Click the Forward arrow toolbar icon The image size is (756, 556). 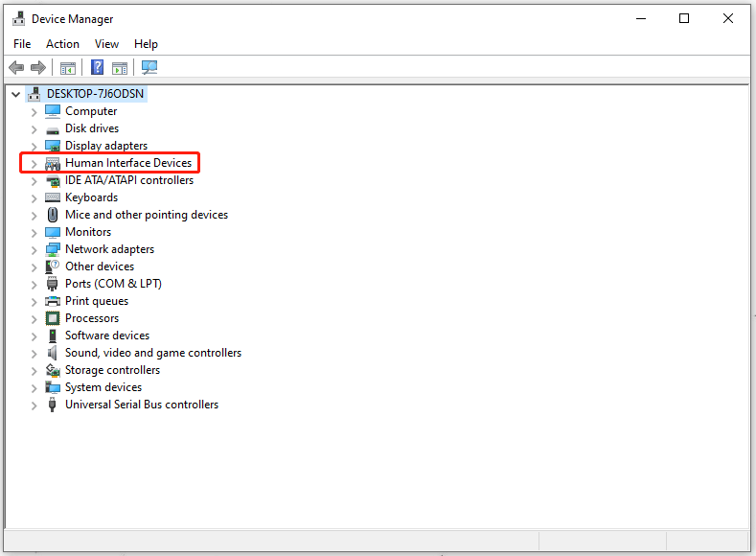pos(38,67)
